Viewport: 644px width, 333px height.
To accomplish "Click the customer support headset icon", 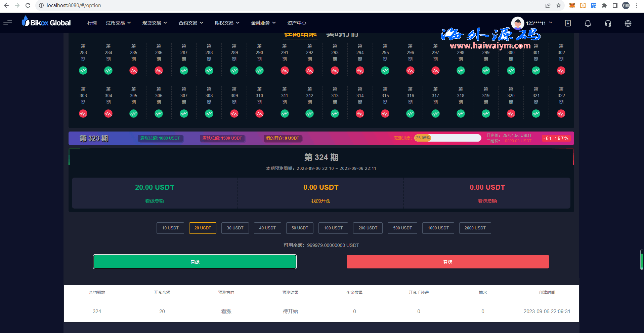I will pos(608,23).
